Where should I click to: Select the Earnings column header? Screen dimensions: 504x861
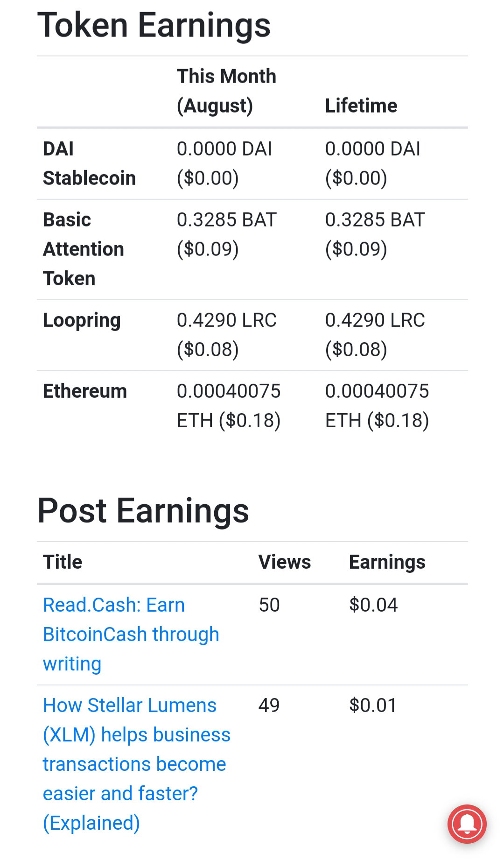[387, 563]
